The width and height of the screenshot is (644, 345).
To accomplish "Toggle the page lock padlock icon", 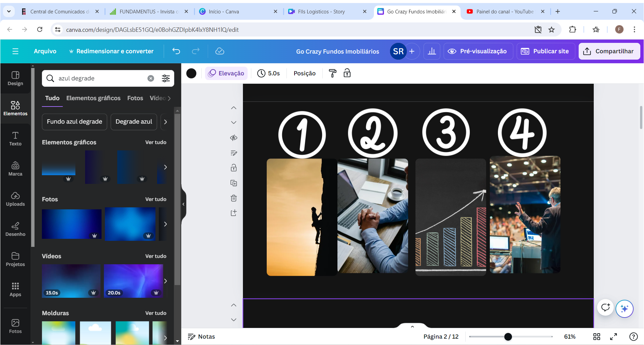I will click(234, 168).
